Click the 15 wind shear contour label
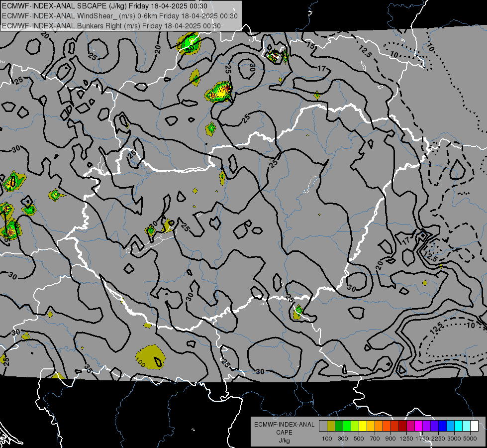This screenshot has height=448, width=487. 310,46
